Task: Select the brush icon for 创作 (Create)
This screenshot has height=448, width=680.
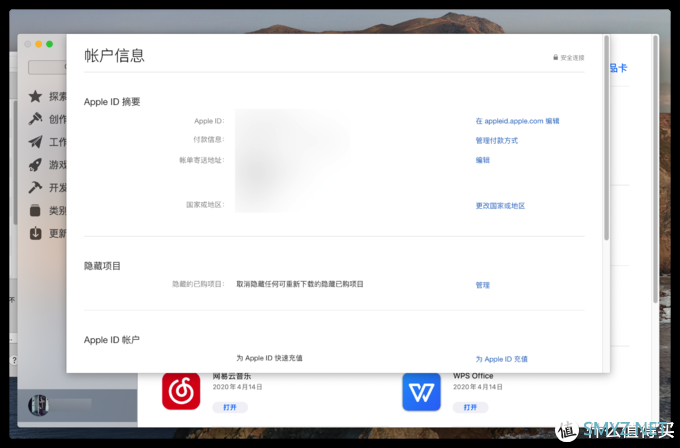Action: click(x=36, y=119)
